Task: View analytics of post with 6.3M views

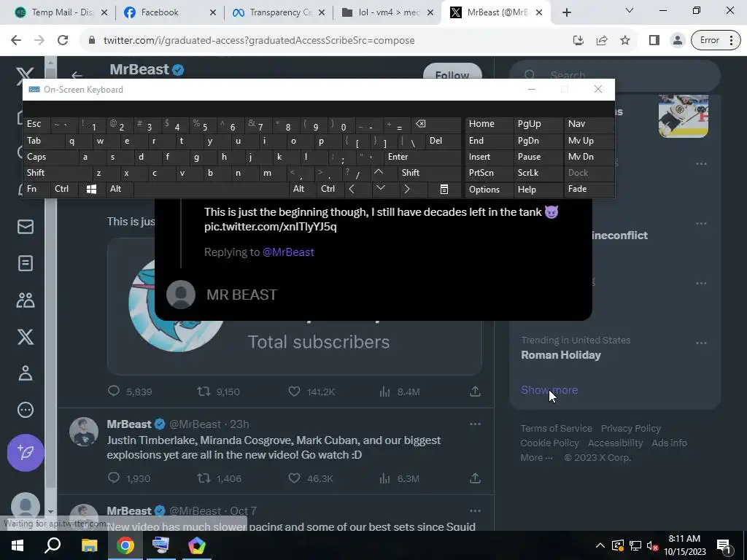Action: 384,478
